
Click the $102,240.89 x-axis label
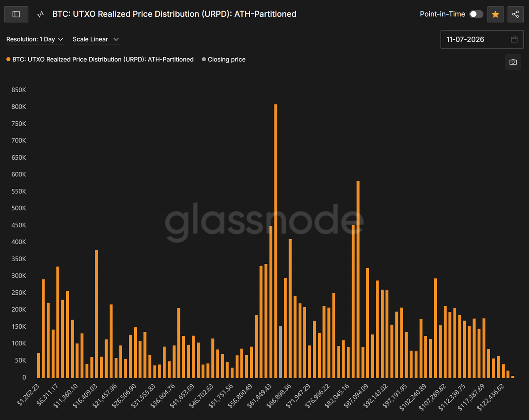point(413,397)
